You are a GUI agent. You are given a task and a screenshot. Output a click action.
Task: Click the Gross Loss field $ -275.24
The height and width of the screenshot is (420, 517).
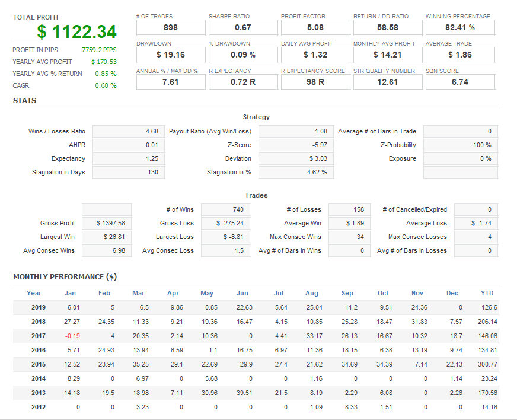coord(225,224)
